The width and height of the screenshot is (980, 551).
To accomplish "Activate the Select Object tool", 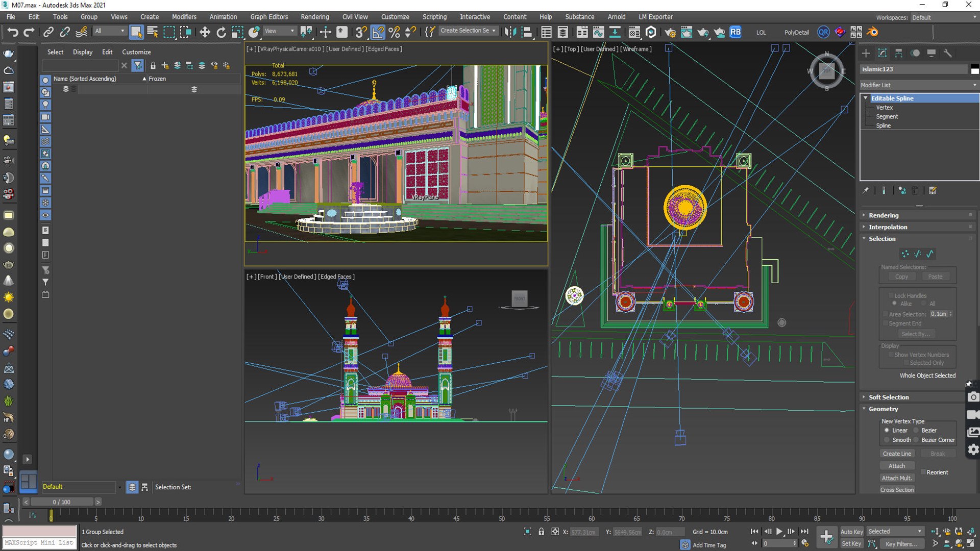I will point(136,32).
